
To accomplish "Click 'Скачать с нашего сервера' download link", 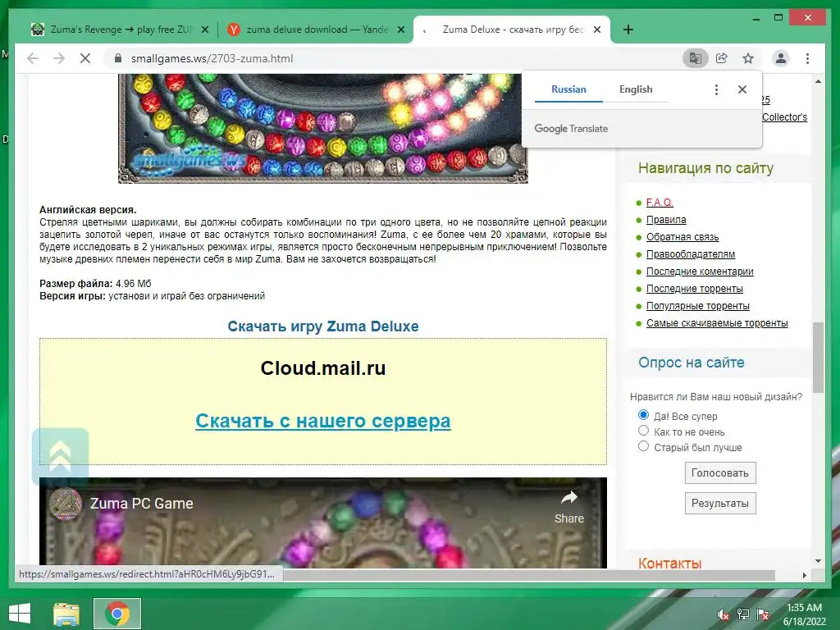I will click(323, 421).
